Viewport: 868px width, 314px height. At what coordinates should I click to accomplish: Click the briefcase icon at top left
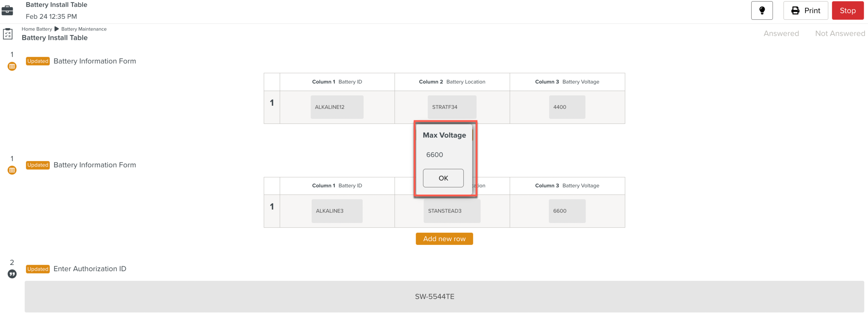(7, 10)
